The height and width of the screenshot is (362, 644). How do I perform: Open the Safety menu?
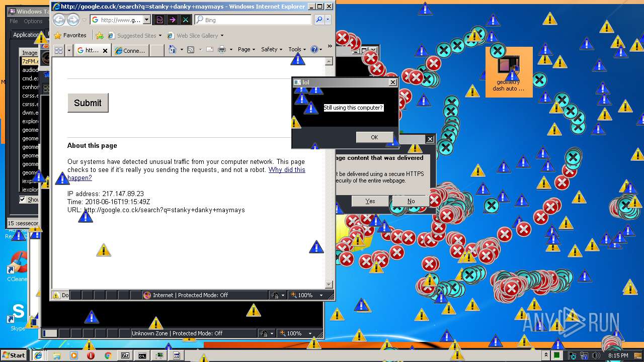[x=271, y=49]
